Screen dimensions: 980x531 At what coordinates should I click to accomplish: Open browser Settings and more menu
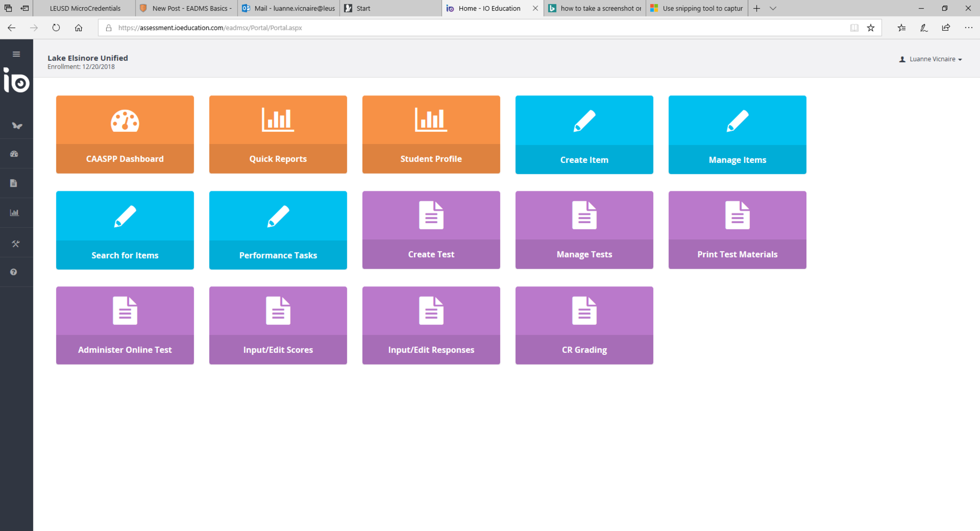click(x=968, y=28)
